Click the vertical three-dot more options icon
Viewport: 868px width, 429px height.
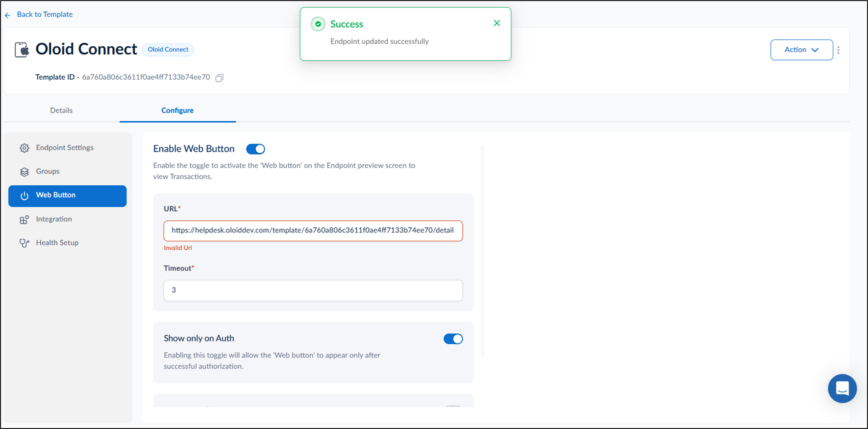click(x=839, y=50)
